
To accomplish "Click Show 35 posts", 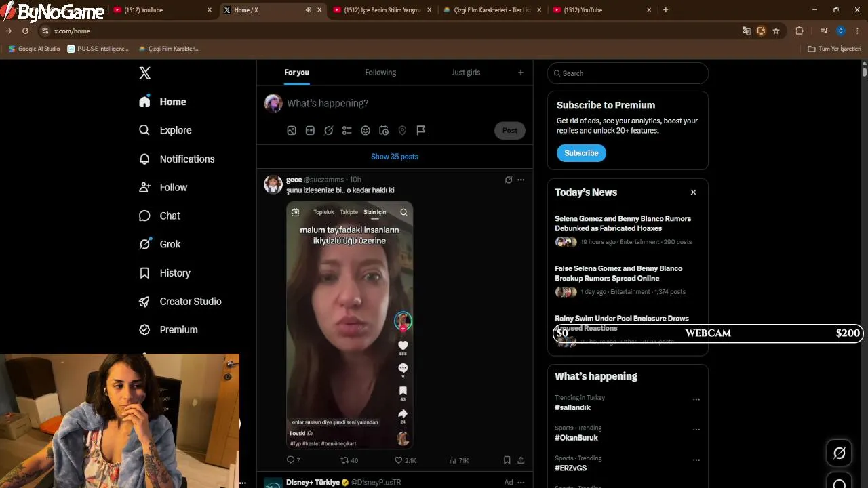I will [x=395, y=157].
